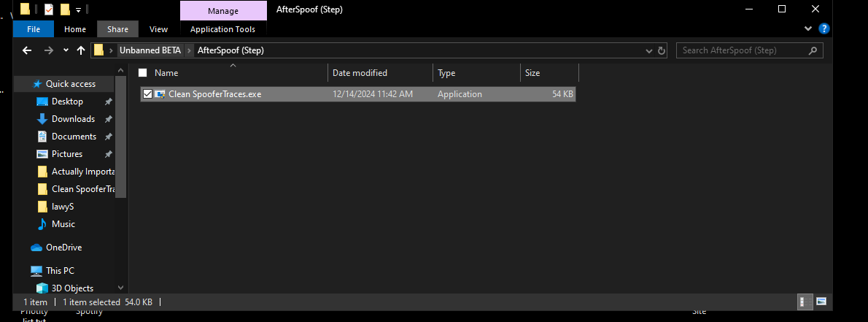Click the Back navigation arrow
Image resolution: width=868 pixels, height=322 pixels.
point(27,50)
